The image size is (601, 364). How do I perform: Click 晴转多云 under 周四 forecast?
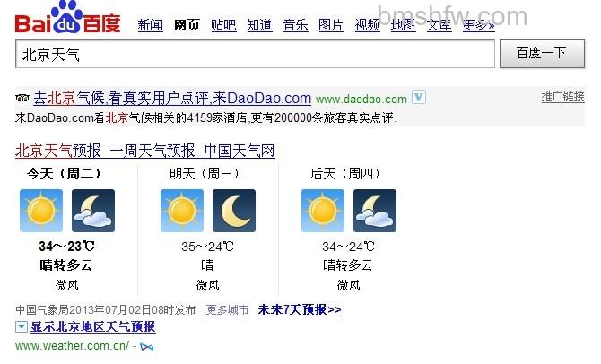point(348,265)
